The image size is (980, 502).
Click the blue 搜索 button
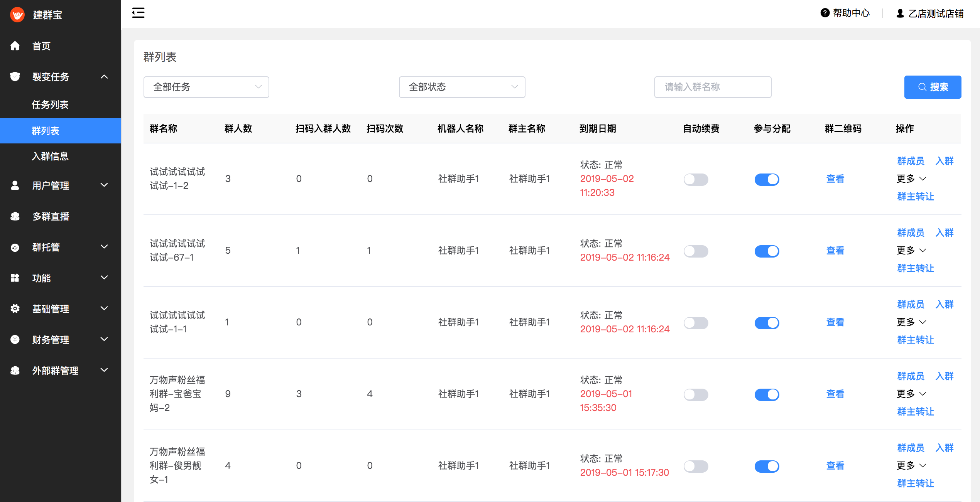(932, 87)
